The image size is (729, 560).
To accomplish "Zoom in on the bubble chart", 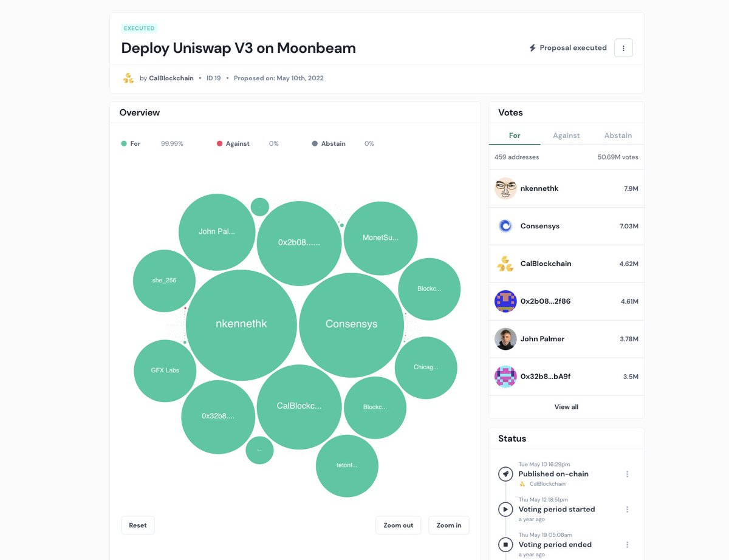I will (x=449, y=525).
